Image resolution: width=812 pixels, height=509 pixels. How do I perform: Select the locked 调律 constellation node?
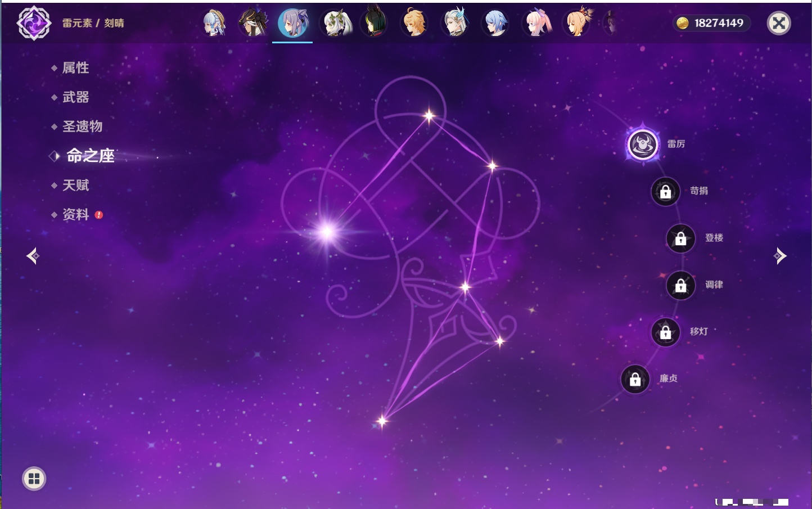coord(681,286)
